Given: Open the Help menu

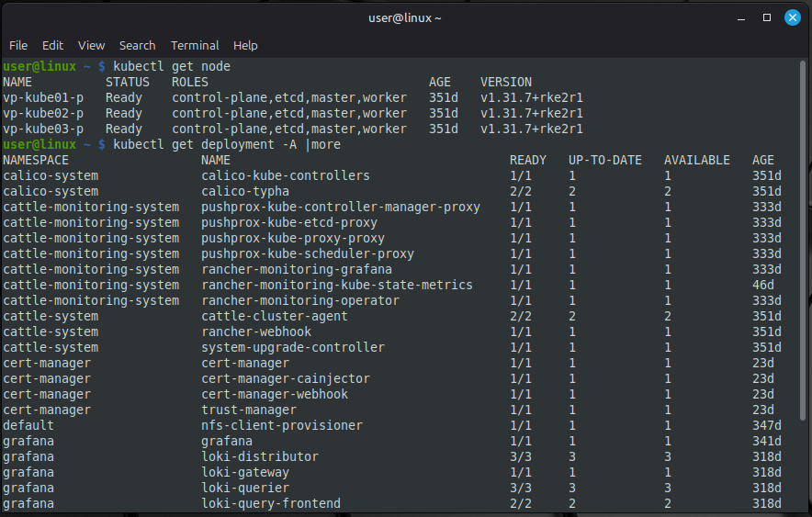Looking at the screenshot, I should tap(245, 45).
